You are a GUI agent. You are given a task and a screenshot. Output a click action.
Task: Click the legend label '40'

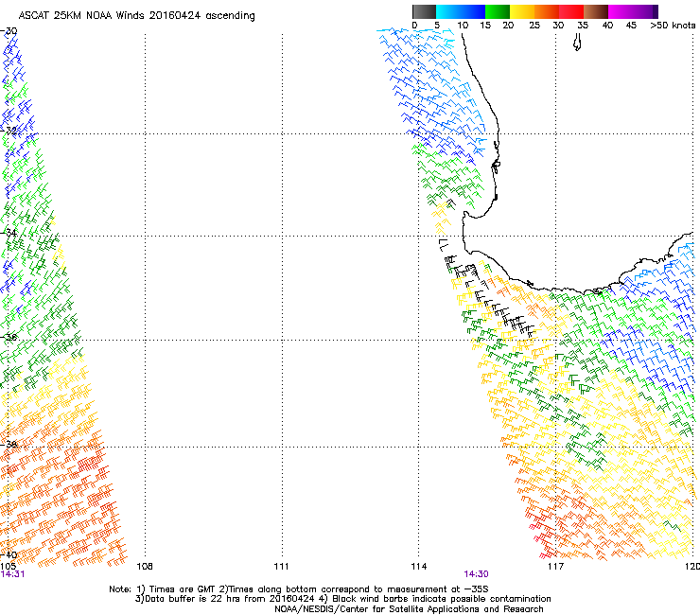point(607,26)
